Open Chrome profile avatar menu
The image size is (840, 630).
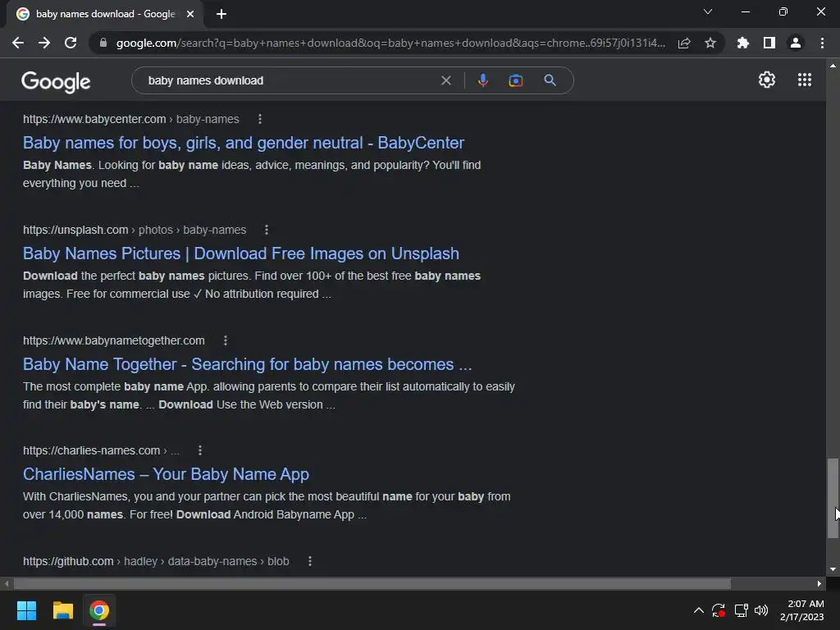(796, 43)
